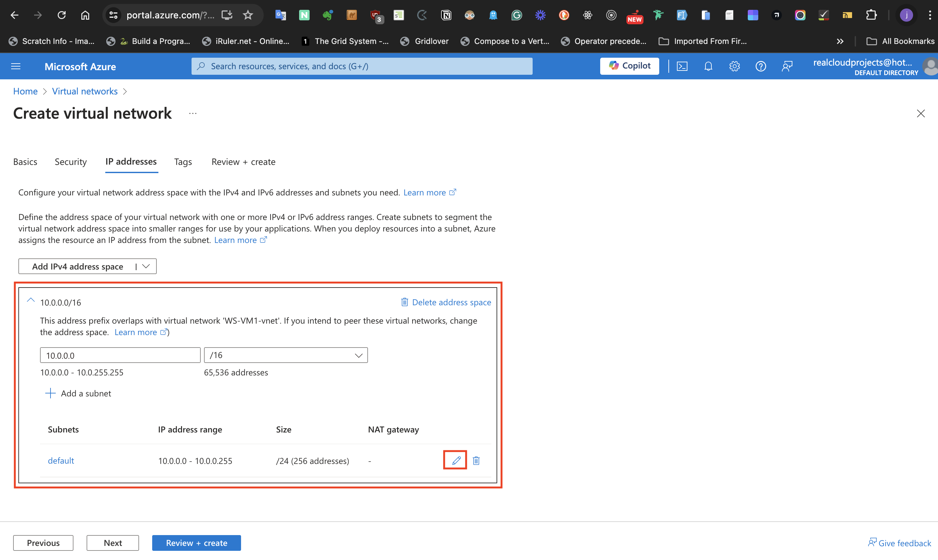Open the Azure portal hamburger menu
Viewport: 938px width, 560px height.
(x=16, y=67)
